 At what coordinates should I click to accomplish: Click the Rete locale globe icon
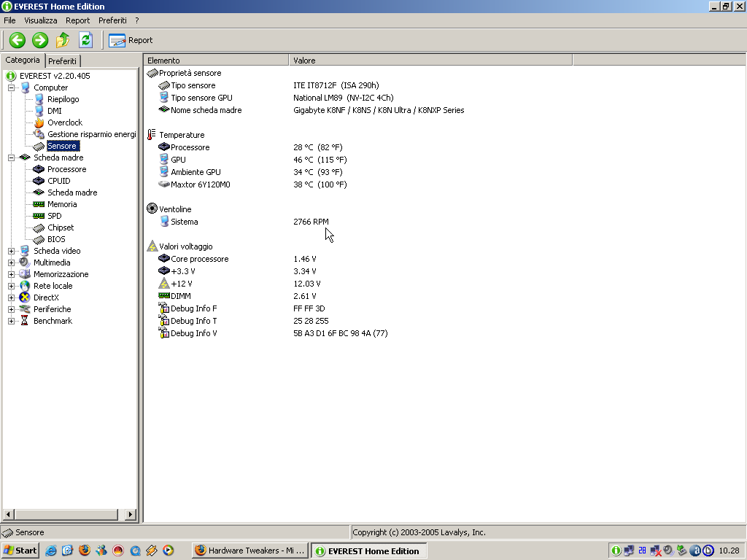tap(25, 286)
